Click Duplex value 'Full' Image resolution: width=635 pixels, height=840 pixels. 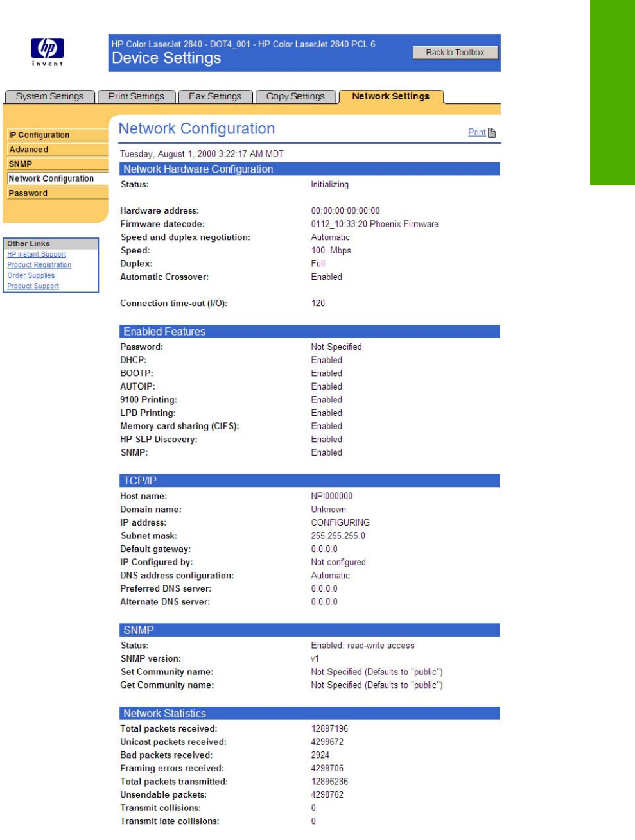[x=318, y=264]
